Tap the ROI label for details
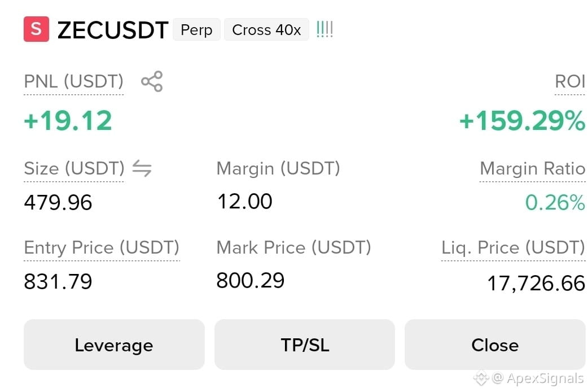This screenshot has width=588, height=392. 569,81
